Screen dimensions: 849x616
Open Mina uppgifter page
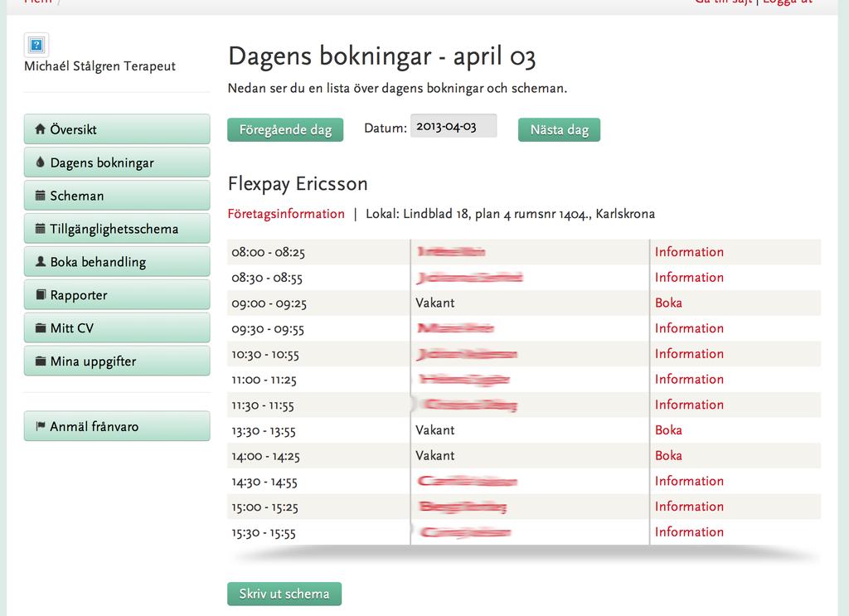click(x=117, y=361)
